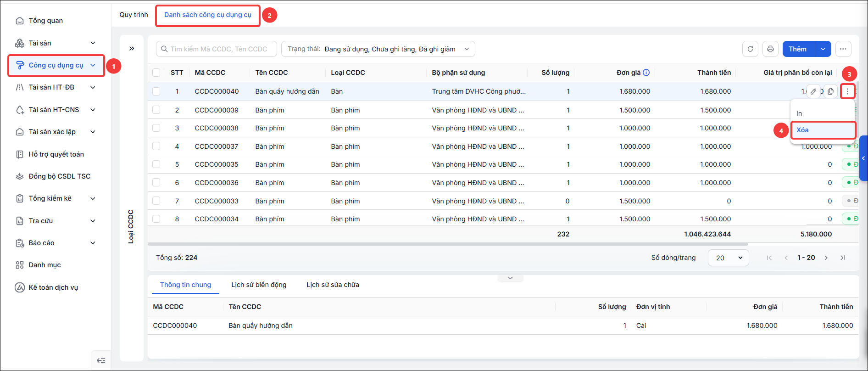Choose Xóa from the row context menu
Viewport: 868px width, 371px height.
(823, 130)
